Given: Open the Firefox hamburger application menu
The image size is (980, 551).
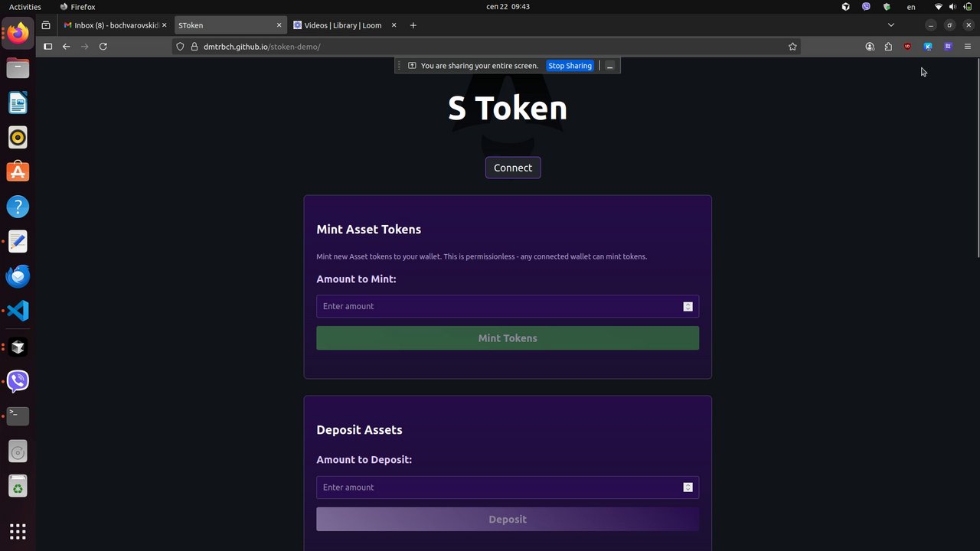Looking at the screenshot, I should [968, 47].
